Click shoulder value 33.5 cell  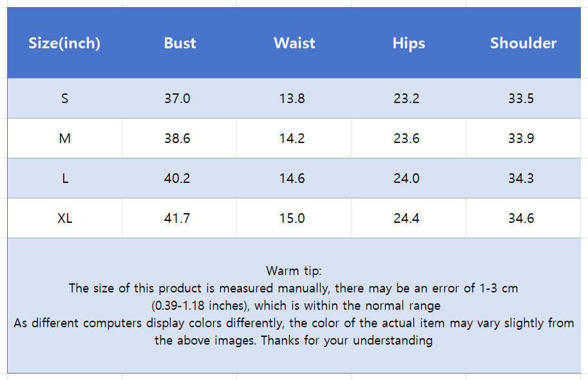click(521, 99)
